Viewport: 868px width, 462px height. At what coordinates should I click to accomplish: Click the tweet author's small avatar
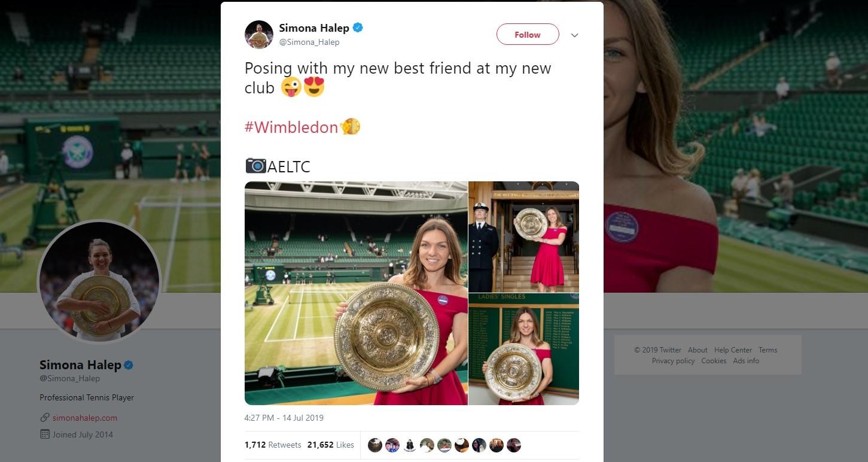(x=259, y=35)
